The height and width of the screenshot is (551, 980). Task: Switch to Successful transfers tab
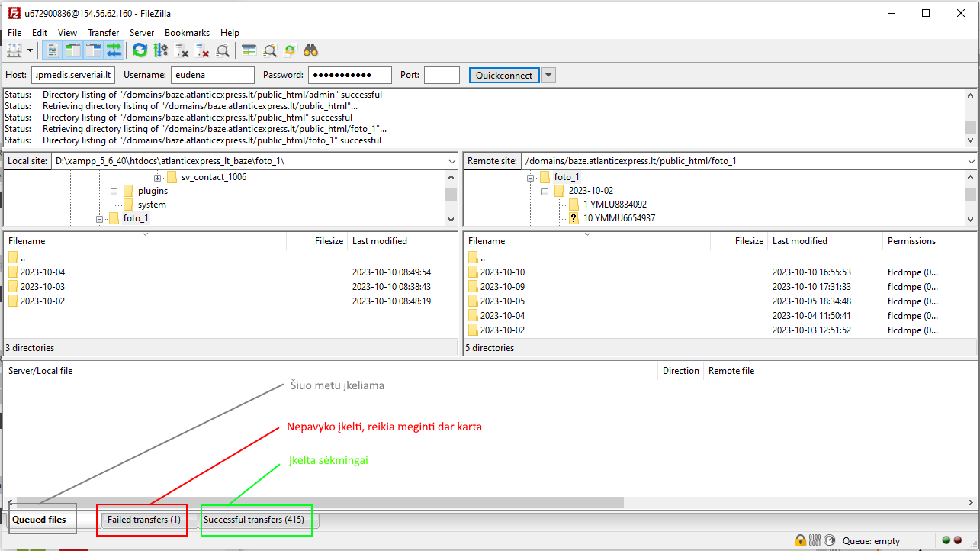pos(254,520)
